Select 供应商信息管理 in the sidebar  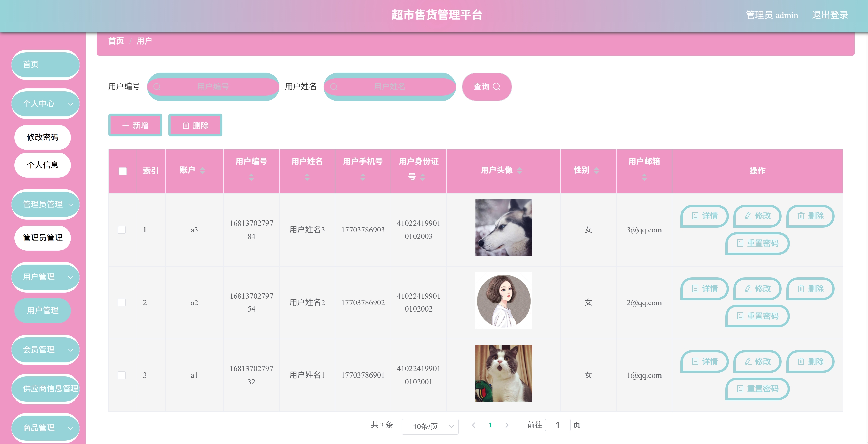point(46,388)
